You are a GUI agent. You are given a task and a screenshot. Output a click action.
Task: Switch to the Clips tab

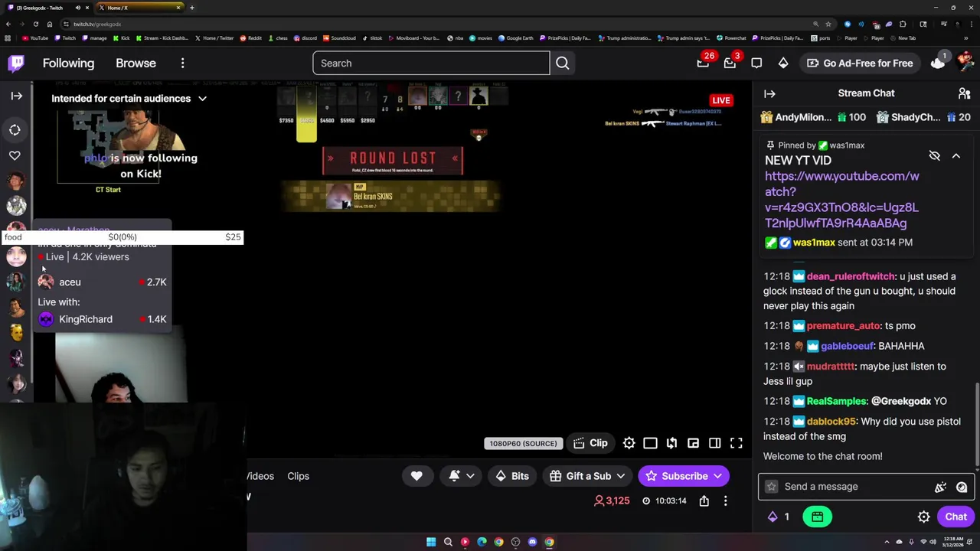[x=298, y=476]
